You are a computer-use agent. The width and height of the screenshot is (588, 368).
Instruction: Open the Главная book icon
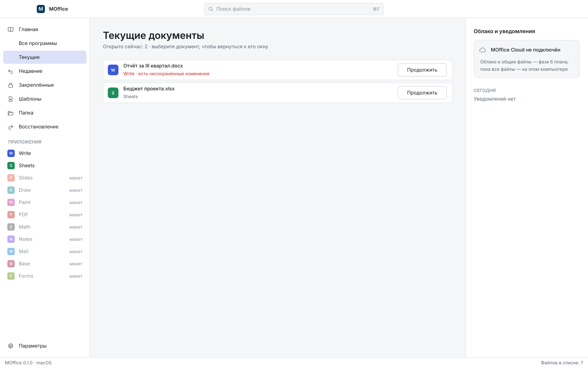(x=11, y=29)
